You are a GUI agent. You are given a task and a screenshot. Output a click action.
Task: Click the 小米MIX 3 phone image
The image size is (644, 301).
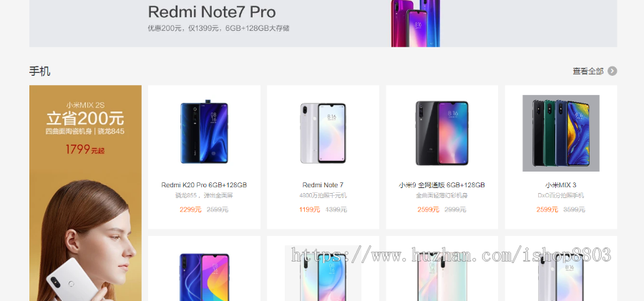pos(560,133)
